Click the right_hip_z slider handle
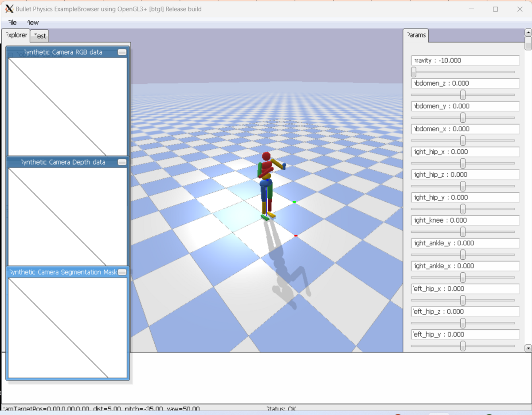532x415 pixels. (x=463, y=186)
